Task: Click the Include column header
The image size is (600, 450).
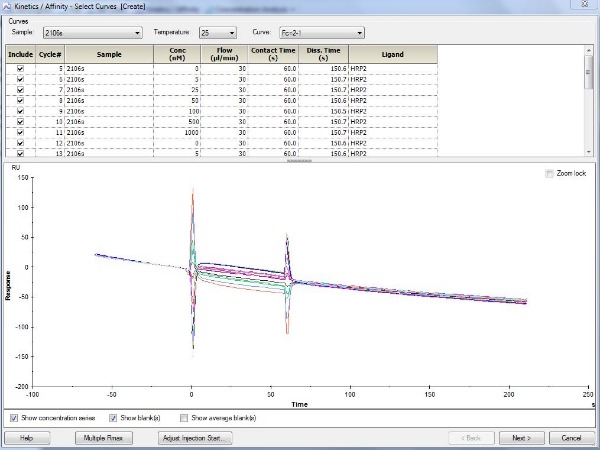Action: pos(21,54)
